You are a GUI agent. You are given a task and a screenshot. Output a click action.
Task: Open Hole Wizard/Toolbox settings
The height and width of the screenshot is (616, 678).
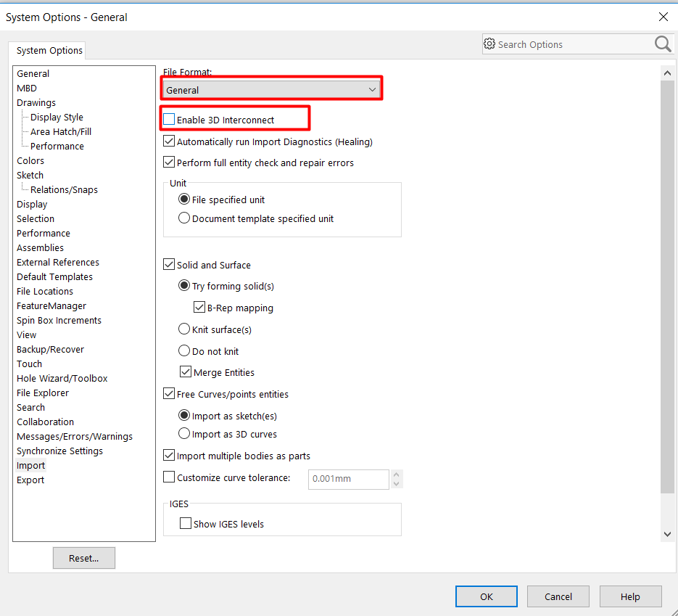[62, 378]
